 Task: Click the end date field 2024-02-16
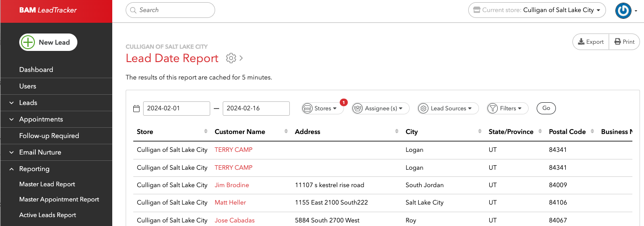tap(256, 109)
